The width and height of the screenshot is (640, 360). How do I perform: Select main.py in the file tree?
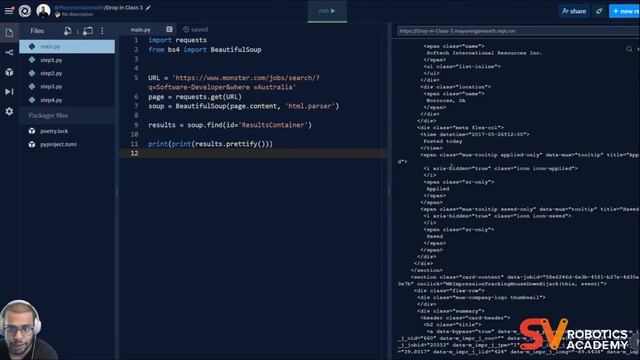coord(67,47)
